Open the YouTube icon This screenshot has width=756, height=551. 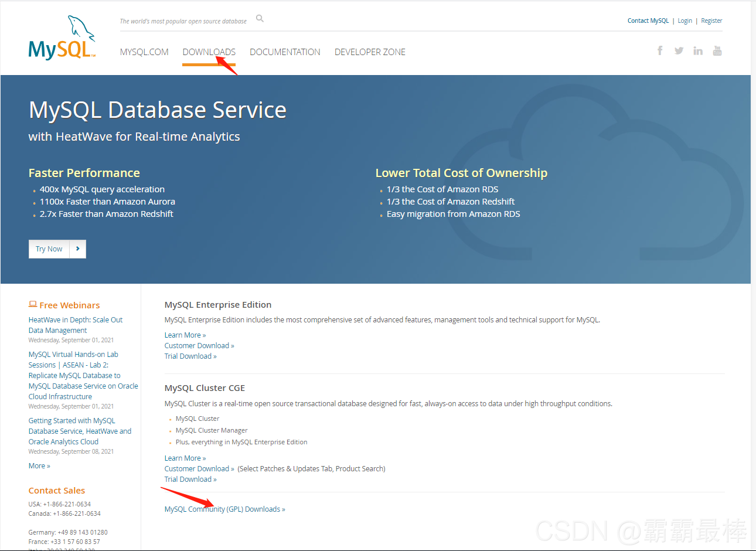pos(717,51)
